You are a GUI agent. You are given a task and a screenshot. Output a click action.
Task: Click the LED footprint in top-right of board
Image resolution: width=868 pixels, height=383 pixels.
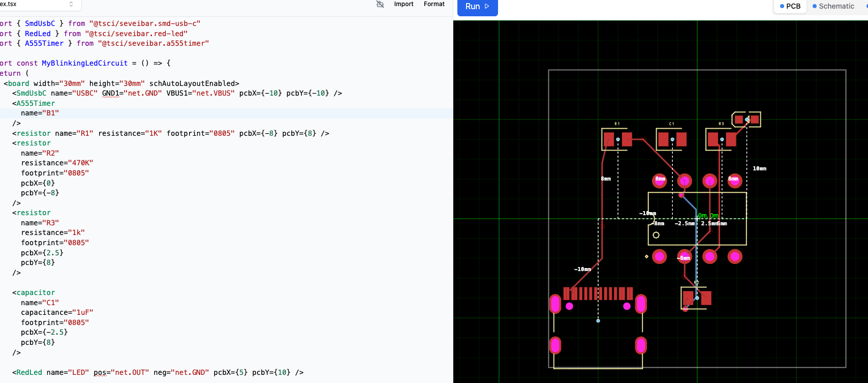click(x=746, y=120)
